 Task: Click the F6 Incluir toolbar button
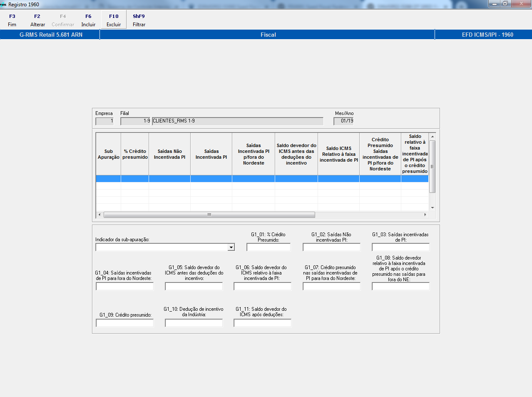[88, 20]
